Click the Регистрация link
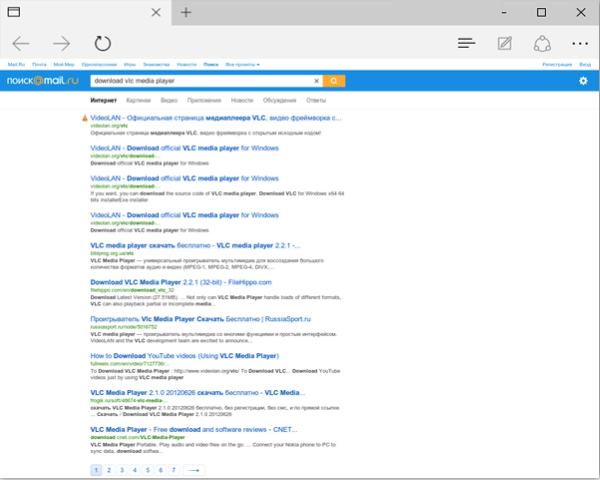Image resolution: width=600 pixels, height=480 pixels. [x=557, y=65]
